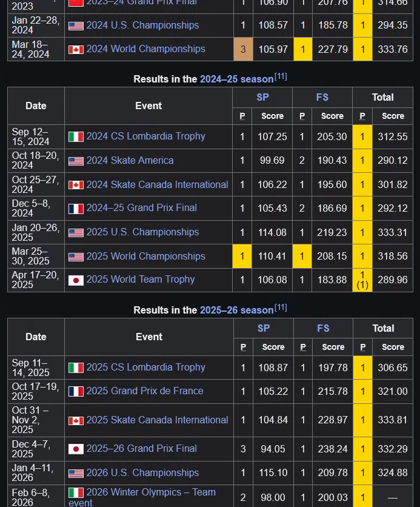Open the 2026 Winter Olympics – Team event link
Image resolution: width=420 pixels, height=507 pixels.
pos(142,497)
